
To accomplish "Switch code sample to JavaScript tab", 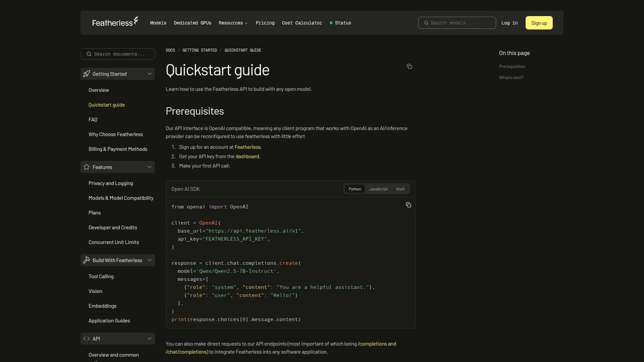I will [378, 189].
